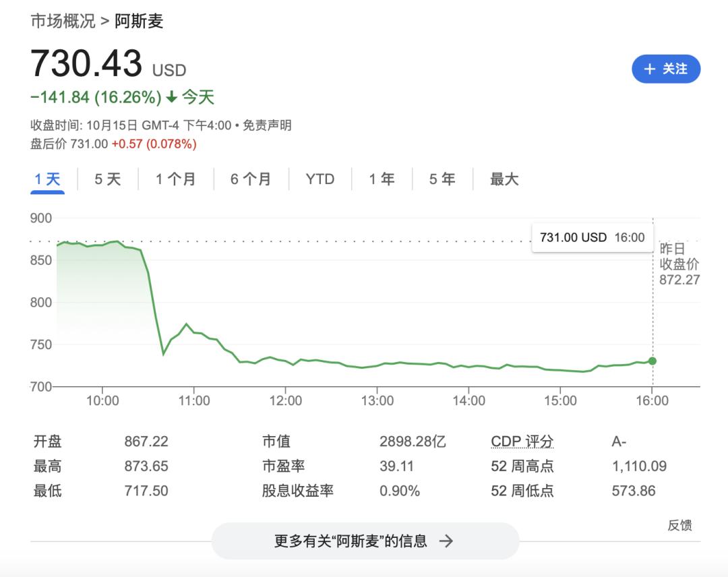
Task: Click the 开盘 value 867.22
Action: tap(146, 441)
